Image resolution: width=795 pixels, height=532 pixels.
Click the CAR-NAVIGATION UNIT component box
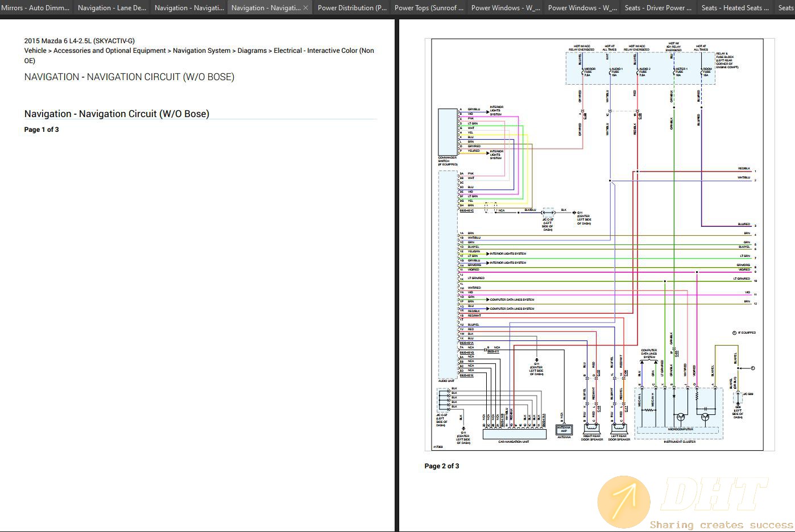(x=514, y=434)
